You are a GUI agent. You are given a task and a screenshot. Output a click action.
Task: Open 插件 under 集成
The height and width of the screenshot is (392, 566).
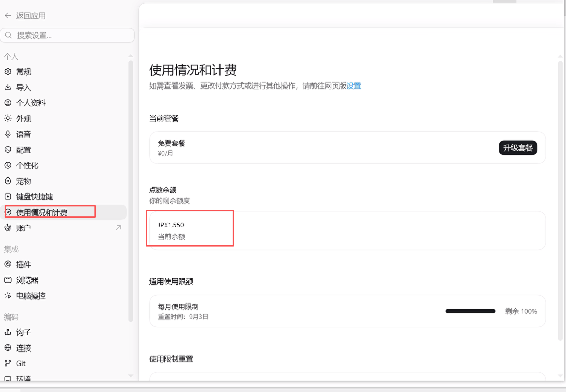click(x=64, y=264)
